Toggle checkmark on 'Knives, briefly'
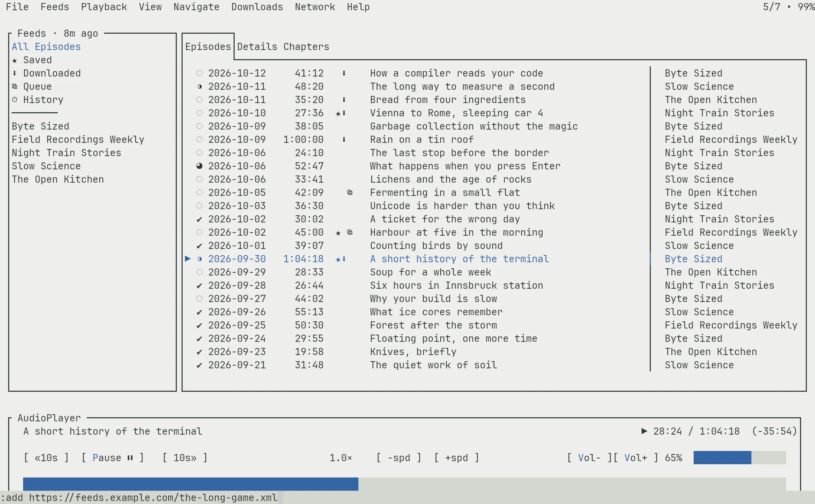Viewport: 815px width, 504px height. coord(200,352)
